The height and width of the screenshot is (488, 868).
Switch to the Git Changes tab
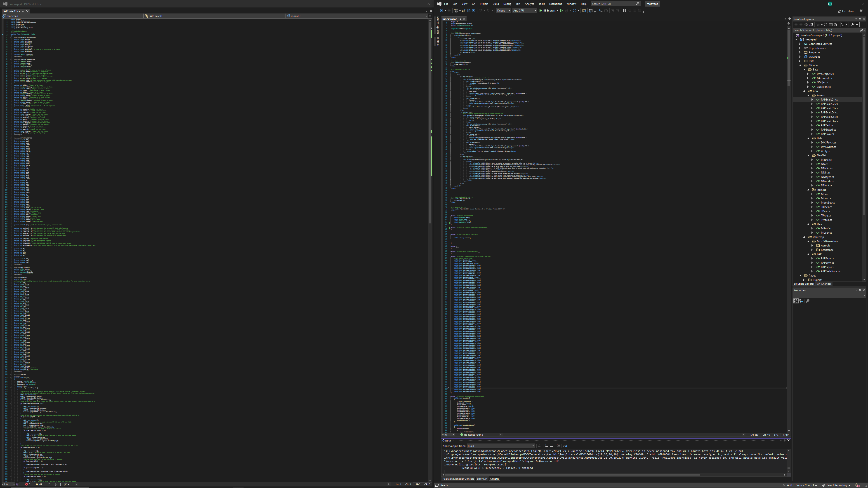point(824,284)
